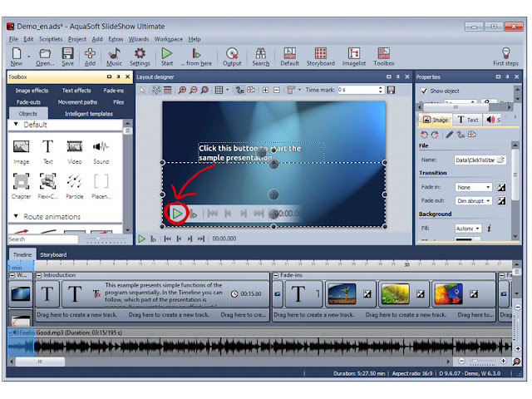This screenshot has height=399, width=532.
Task: Open the Music toolbar icon
Action: coord(114,57)
